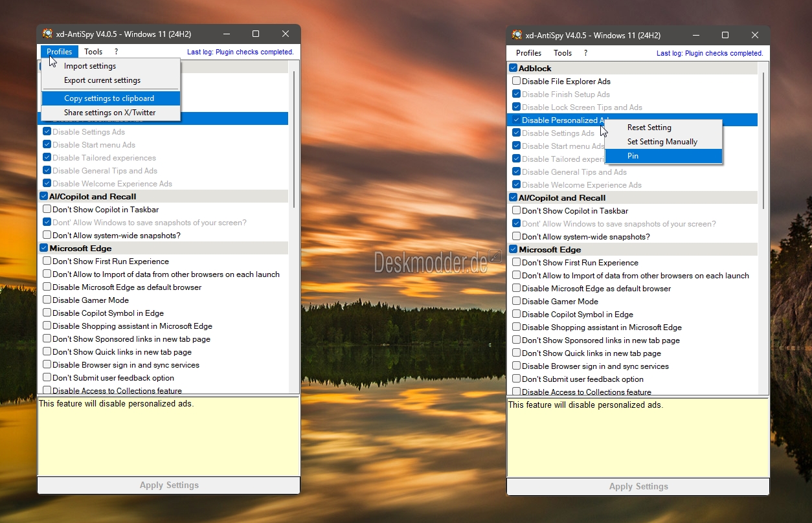Screen dimensions: 812x523
Task: Check Disable Shopping assistant in Edge, left window
Action: point(47,326)
